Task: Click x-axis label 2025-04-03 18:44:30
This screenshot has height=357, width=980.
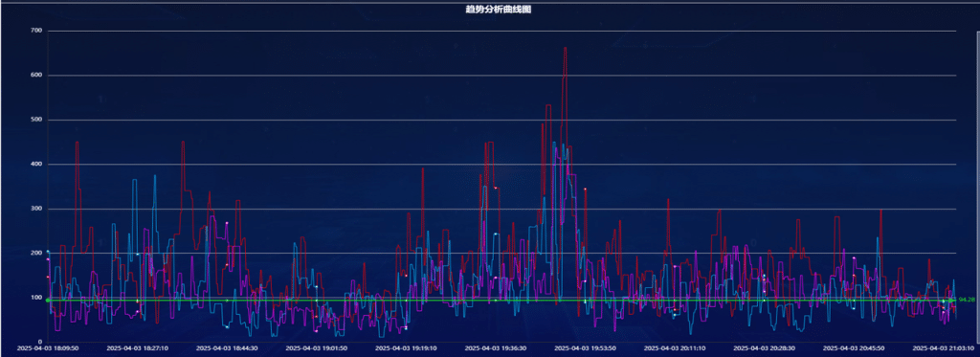Action: (x=226, y=347)
